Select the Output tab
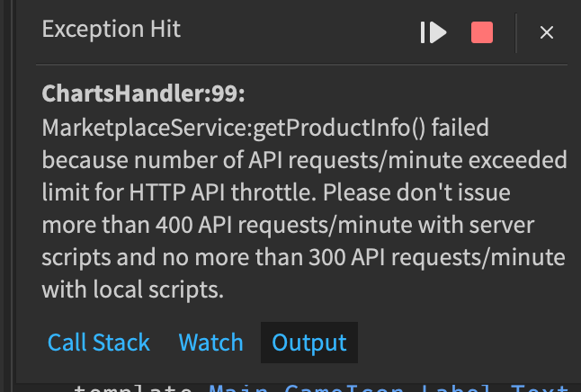This screenshot has height=392, width=581. [309, 343]
